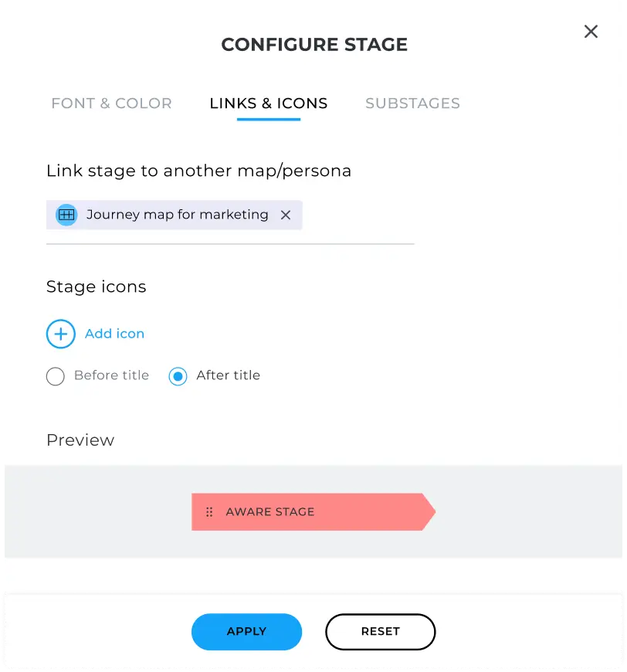627x672 pixels.
Task: Click the AWARE STAGE title text in the preview
Action: 269,511
